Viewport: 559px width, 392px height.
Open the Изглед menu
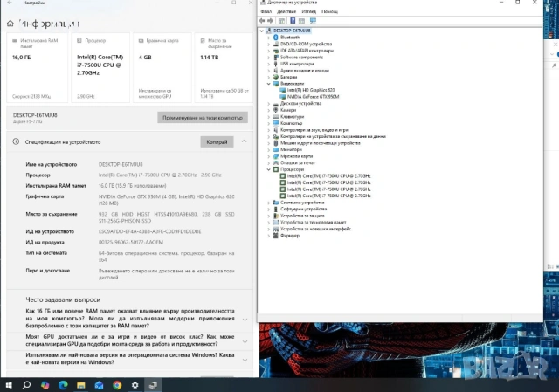pyautogui.click(x=308, y=11)
